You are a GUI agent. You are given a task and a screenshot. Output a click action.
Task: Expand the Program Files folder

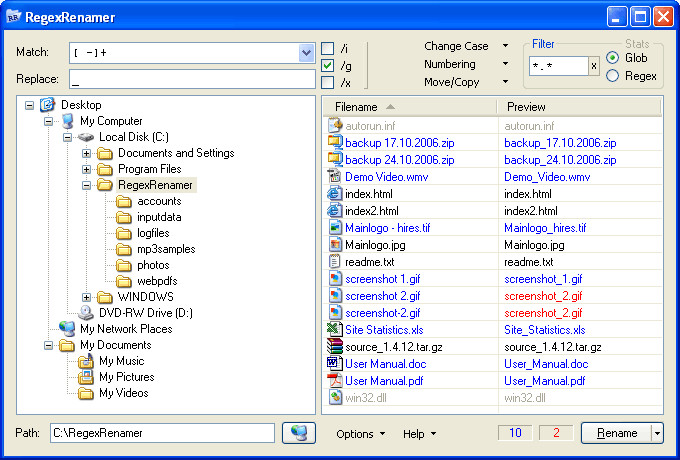[x=86, y=169]
